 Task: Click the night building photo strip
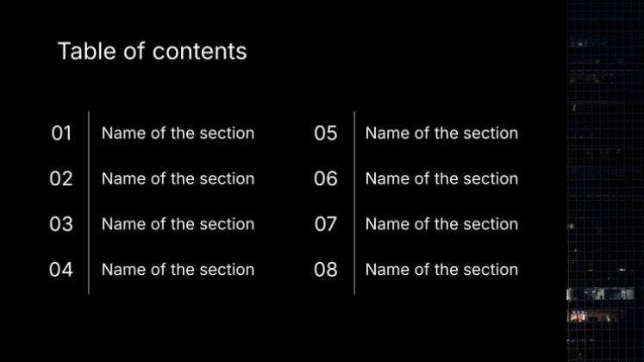click(x=605, y=181)
